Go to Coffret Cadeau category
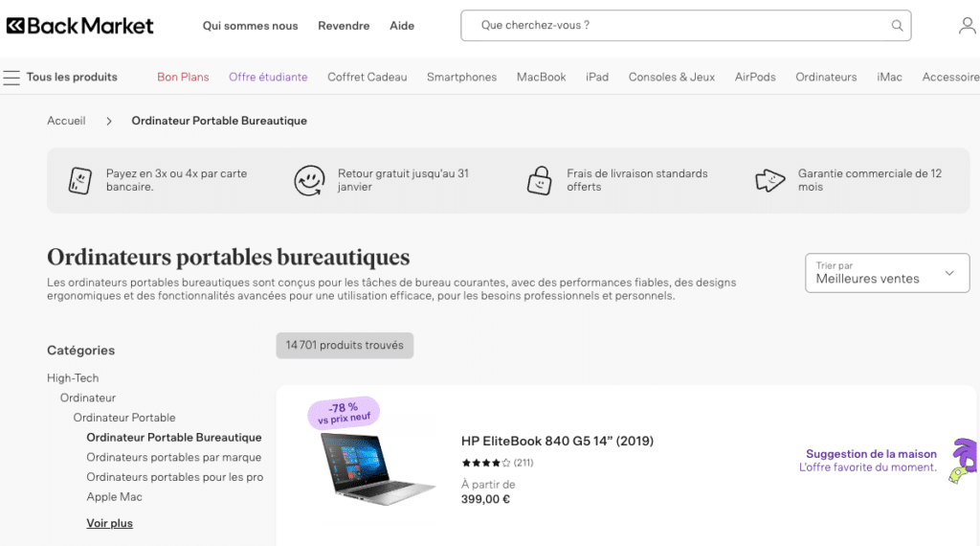Image resolution: width=980 pixels, height=546 pixels. [367, 77]
